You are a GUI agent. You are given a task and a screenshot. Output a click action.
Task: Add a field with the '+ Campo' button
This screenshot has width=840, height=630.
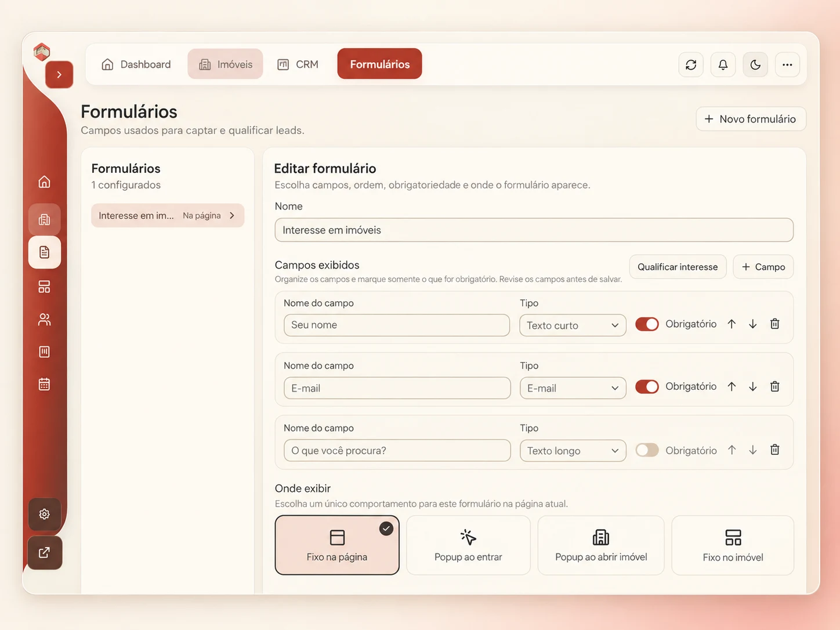point(763,267)
